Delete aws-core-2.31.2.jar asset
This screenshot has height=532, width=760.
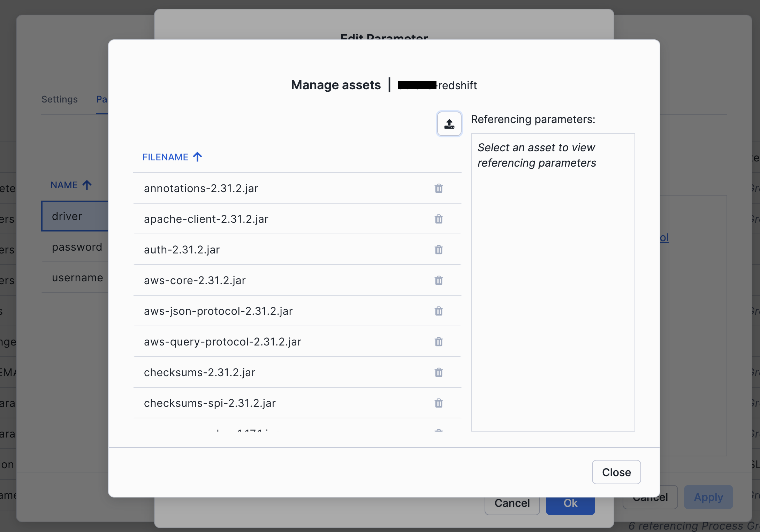coord(439,280)
